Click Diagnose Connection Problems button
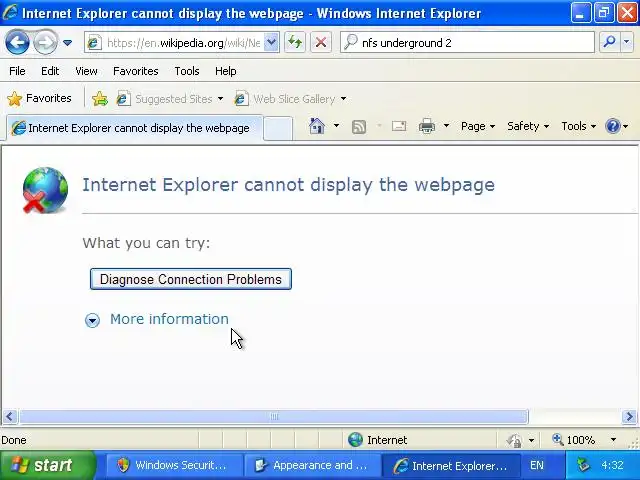Image resolution: width=640 pixels, height=480 pixels. (191, 279)
